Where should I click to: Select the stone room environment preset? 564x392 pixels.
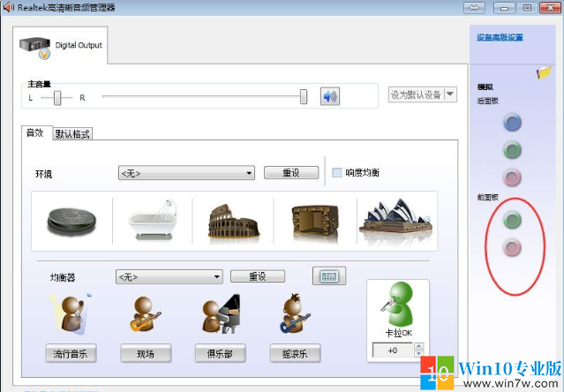(x=315, y=222)
